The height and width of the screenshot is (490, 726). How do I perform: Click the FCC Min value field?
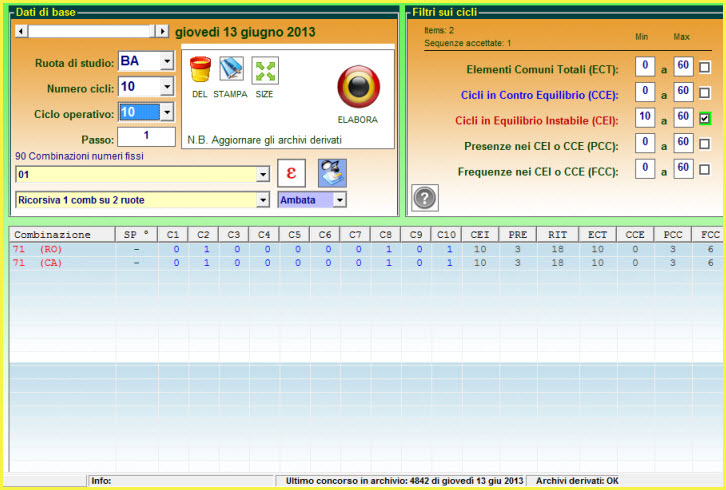645,168
